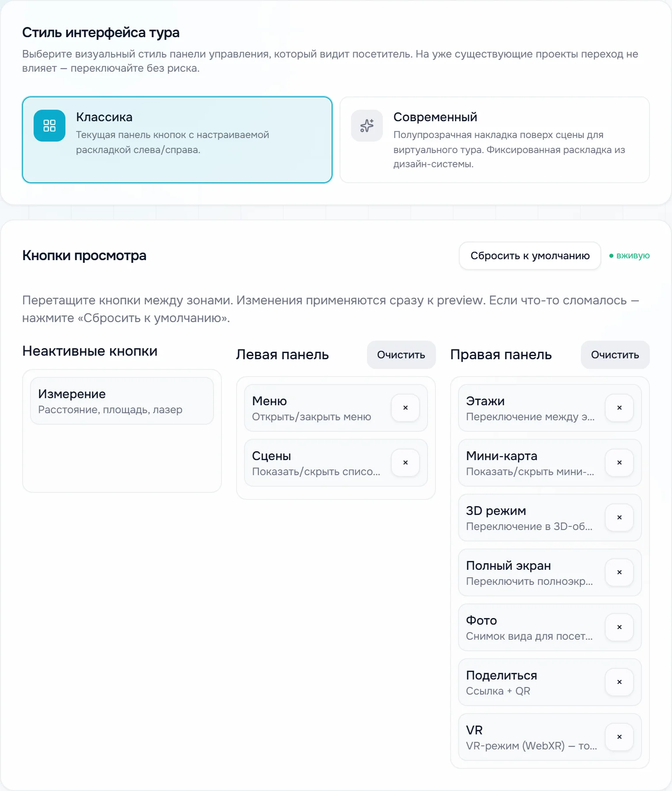Remove 3D режим with × icon
The height and width of the screenshot is (791, 672).
619,518
